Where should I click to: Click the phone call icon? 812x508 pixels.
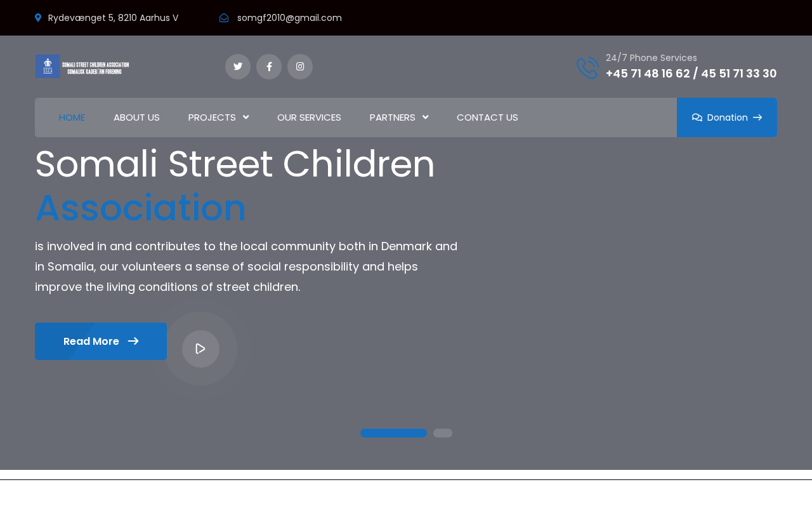tap(587, 68)
